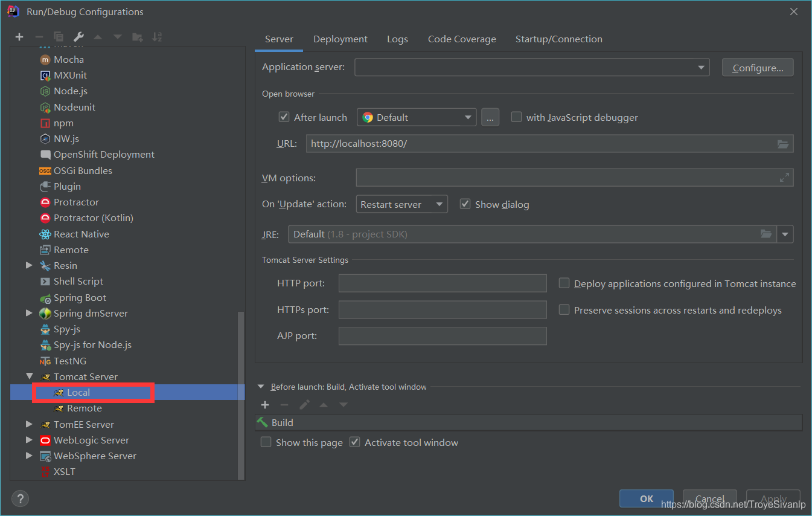
Task: Toggle Show this page checkbox
Action: coord(266,442)
